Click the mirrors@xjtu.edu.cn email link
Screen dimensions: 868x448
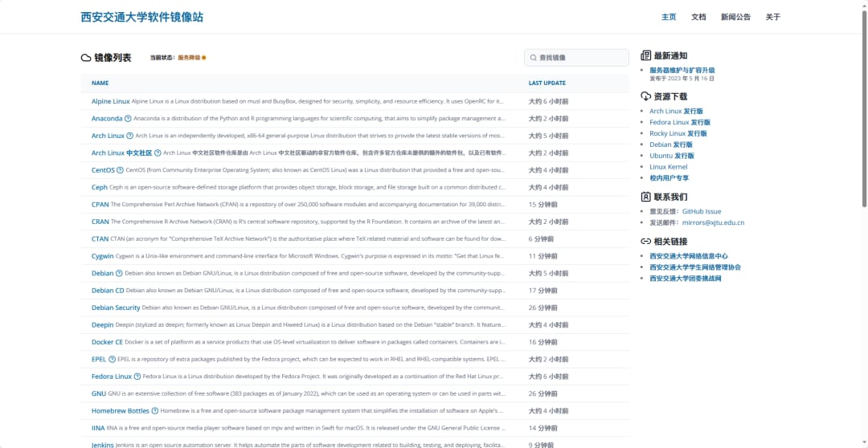713,223
